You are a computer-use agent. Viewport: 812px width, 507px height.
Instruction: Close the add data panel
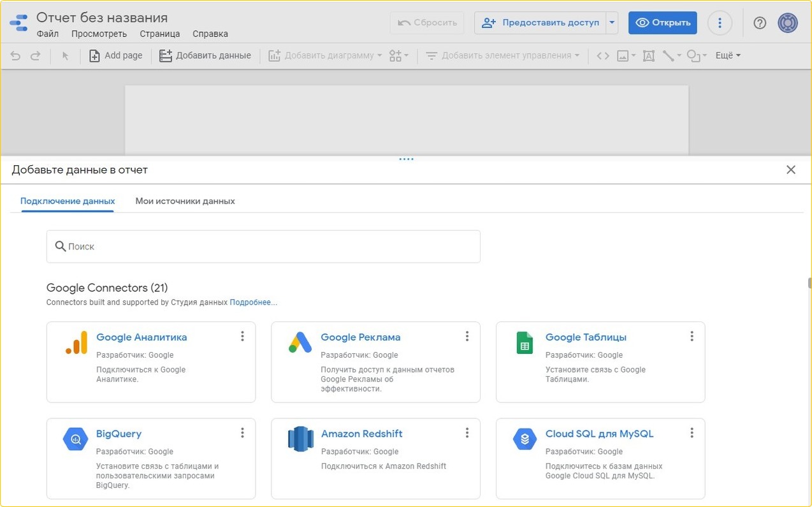790,170
